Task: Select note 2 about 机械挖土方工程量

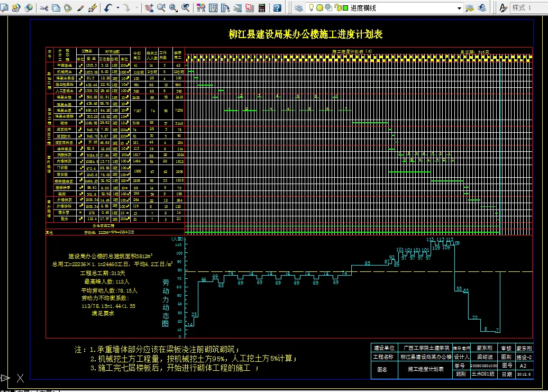Action: [194, 359]
